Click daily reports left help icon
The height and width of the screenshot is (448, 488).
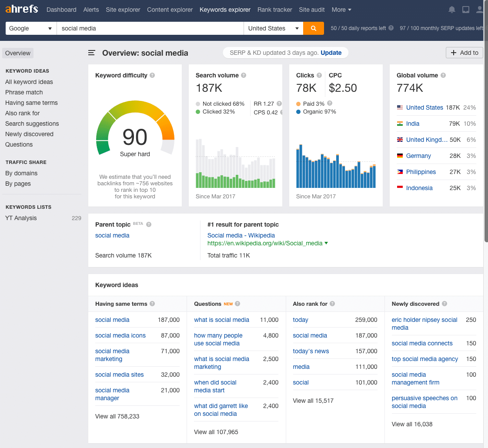coord(391,28)
